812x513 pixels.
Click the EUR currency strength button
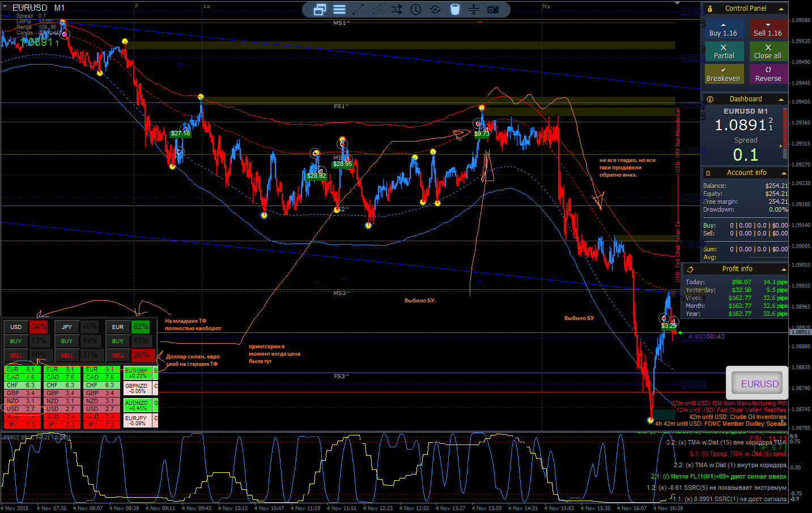(x=118, y=327)
